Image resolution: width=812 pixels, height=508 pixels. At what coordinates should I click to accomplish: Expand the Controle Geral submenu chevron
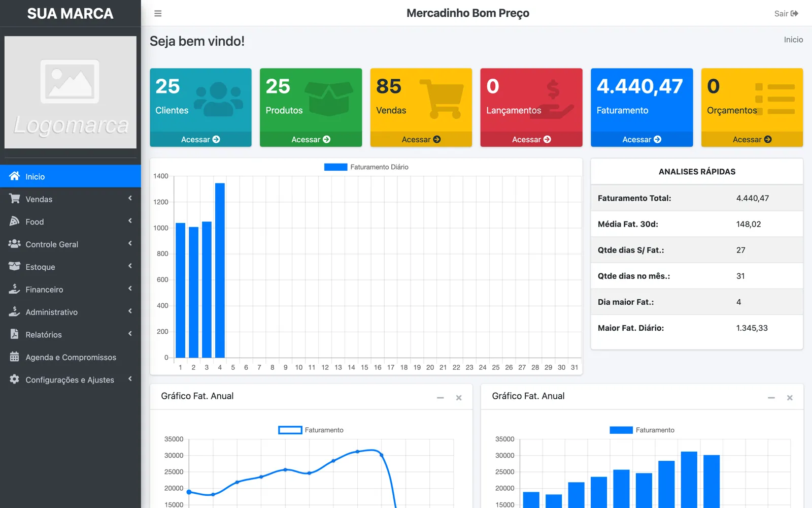pos(130,243)
